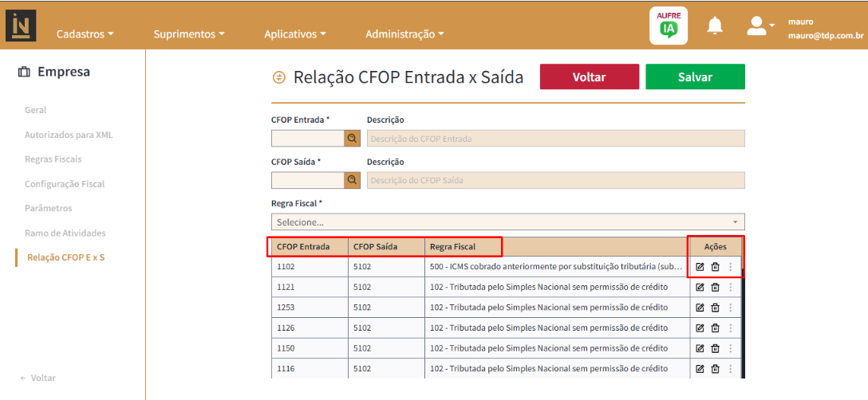Click the logo icon in top-left corner
Screen dimensions: 868x400
click(x=21, y=25)
